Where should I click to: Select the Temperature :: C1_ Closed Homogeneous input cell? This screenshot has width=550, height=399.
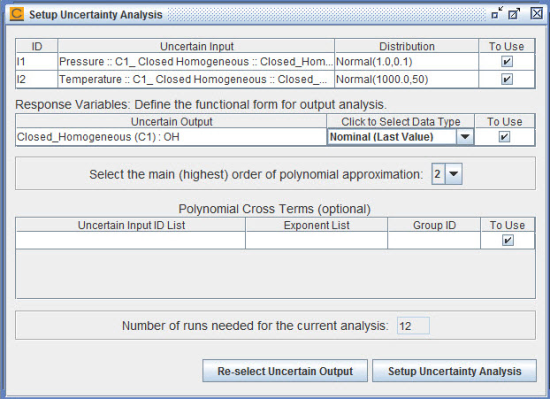196,79
